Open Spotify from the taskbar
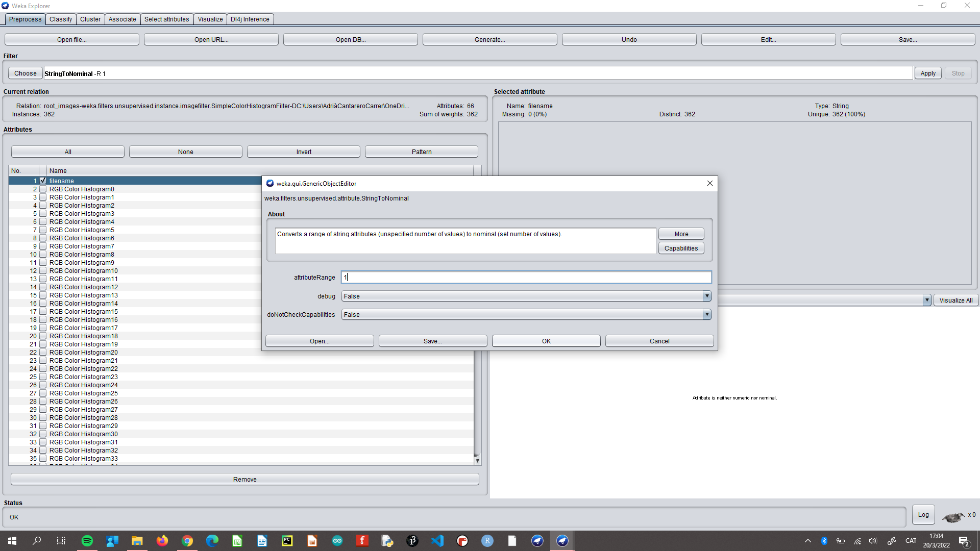 pos(87,541)
